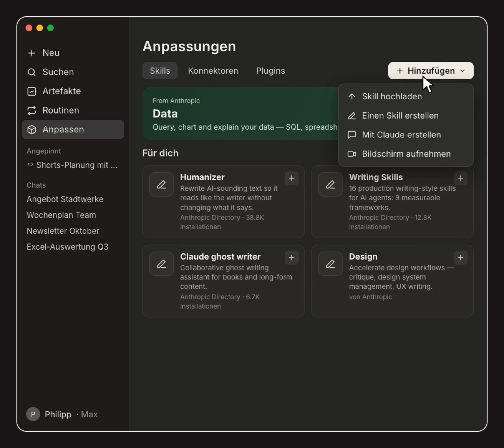Click the upload arrow icon for Skill hochladen

coord(352,97)
